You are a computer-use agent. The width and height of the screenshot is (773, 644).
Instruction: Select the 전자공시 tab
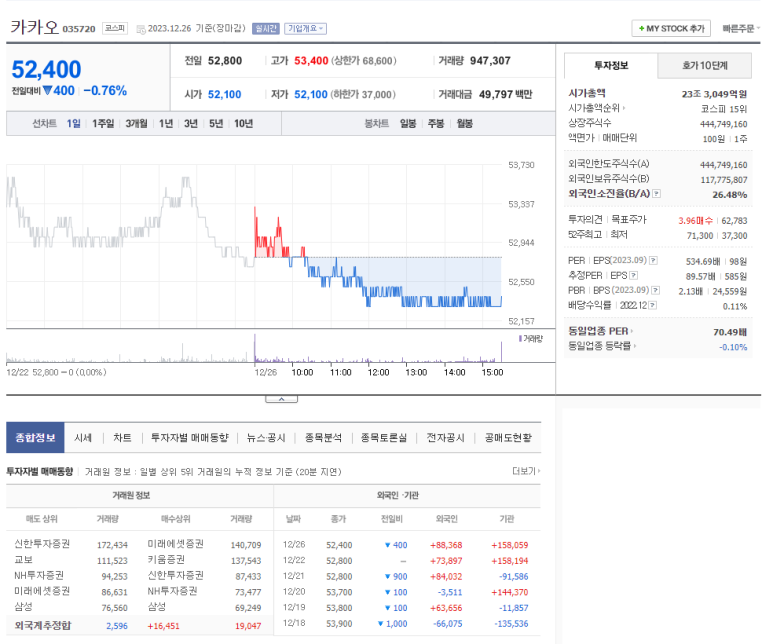[x=445, y=438]
